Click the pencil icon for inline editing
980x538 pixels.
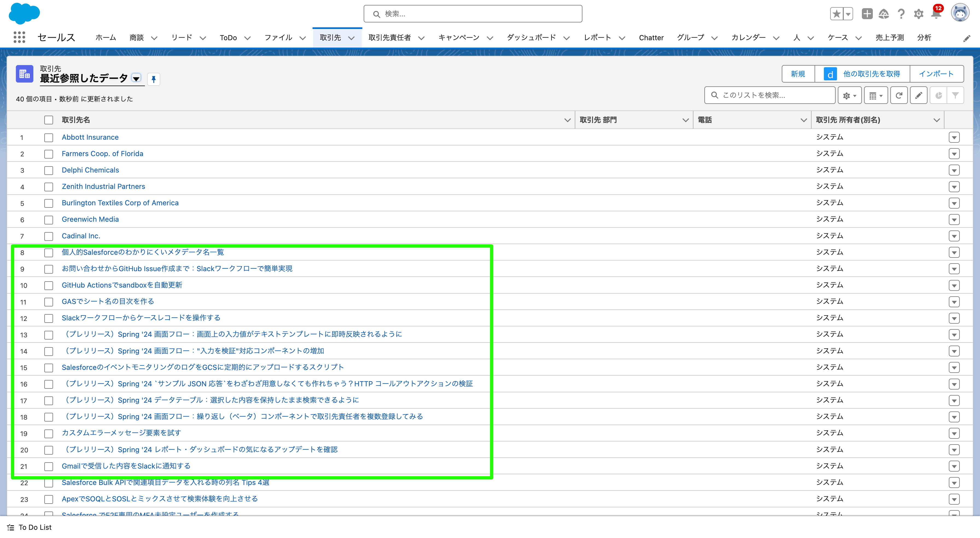pos(918,95)
